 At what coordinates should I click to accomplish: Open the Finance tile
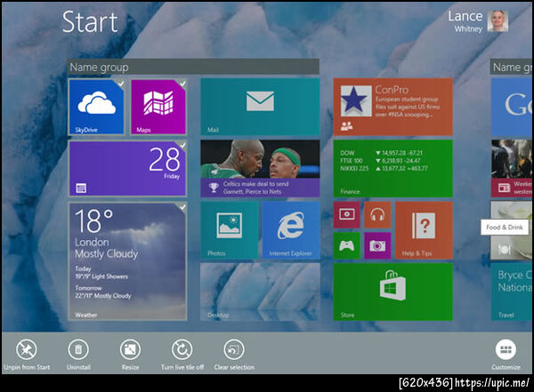[393, 168]
